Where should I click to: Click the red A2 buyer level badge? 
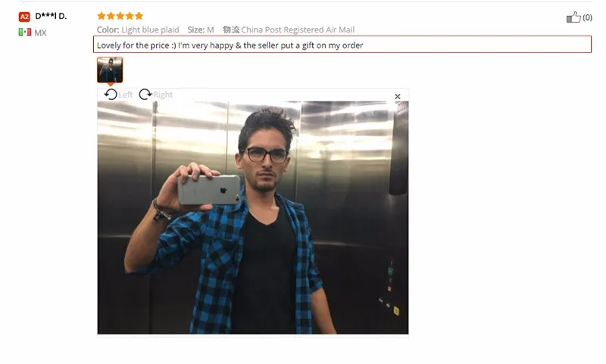tap(24, 17)
